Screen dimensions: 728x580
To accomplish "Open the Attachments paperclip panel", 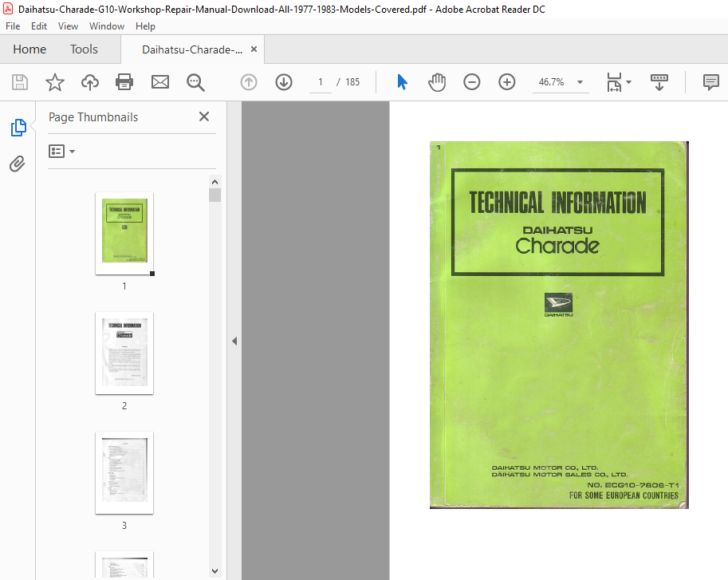I will (x=18, y=164).
